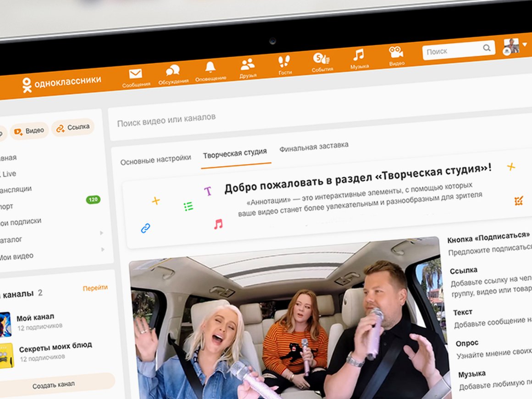
Task: Expand the Каталог section chevron
Action: [x=102, y=233]
